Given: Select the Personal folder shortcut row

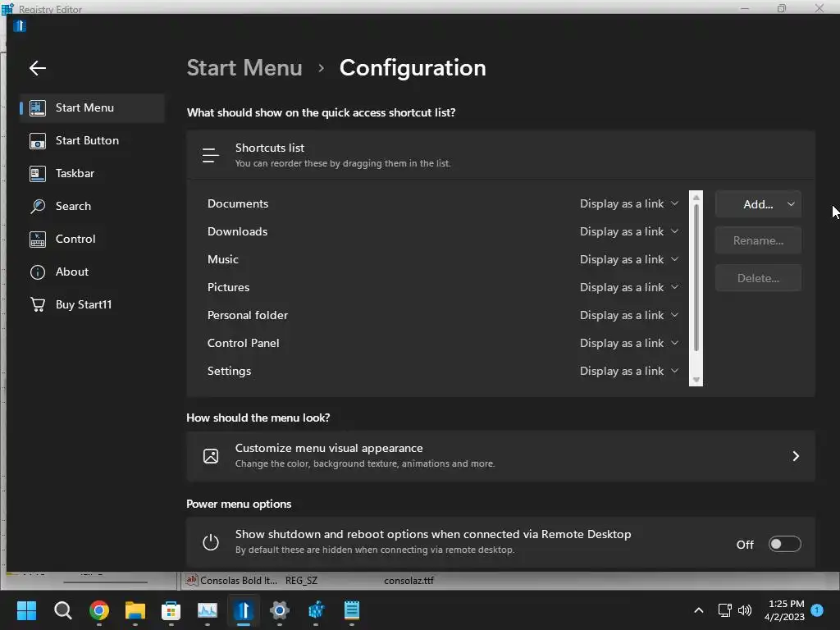Looking at the screenshot, I should point(442,315).
